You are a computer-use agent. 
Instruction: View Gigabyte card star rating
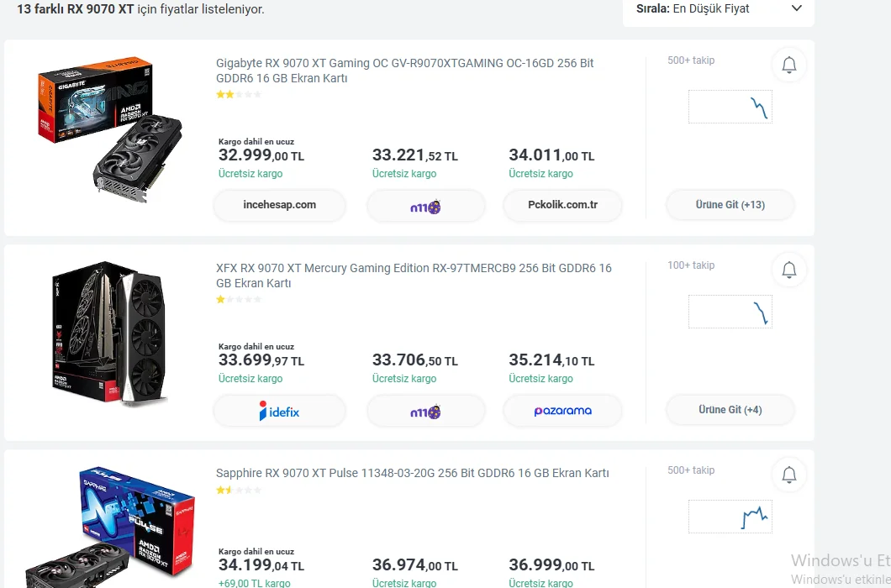[x=239, y=95]
